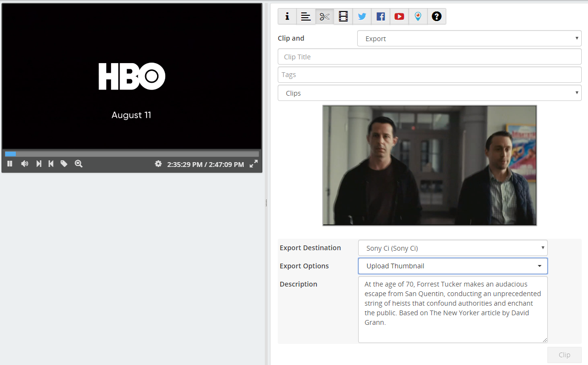Viewport: 588px width, 365px height.
Task: Open the Twitter share tab
Action: (362, 16)
